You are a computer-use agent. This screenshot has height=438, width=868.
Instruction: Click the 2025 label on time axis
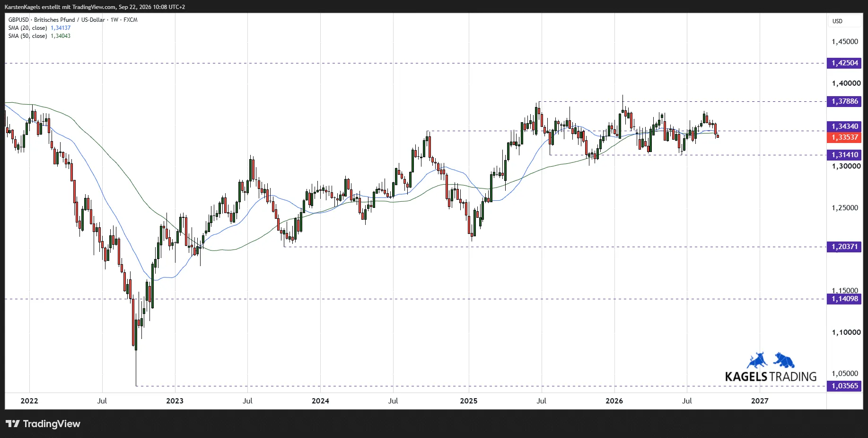pyautogui.click(x=469, y=401)
